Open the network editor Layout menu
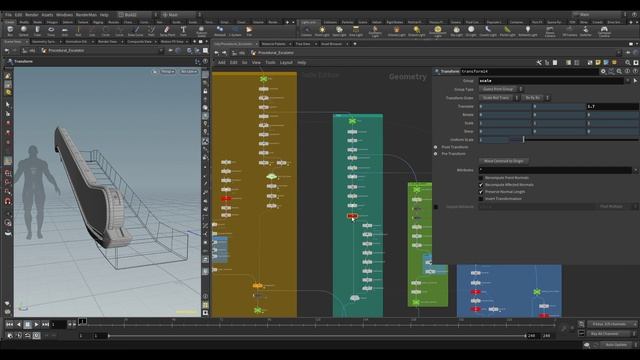The image size is (640, 360). [286, 62]
